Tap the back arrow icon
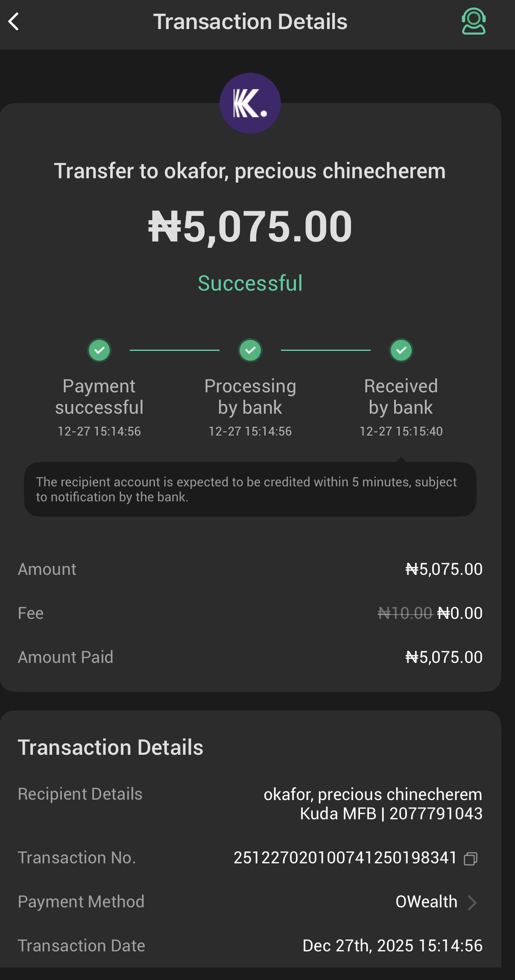This screenshot has height=980, width=515. pos(14,22)
